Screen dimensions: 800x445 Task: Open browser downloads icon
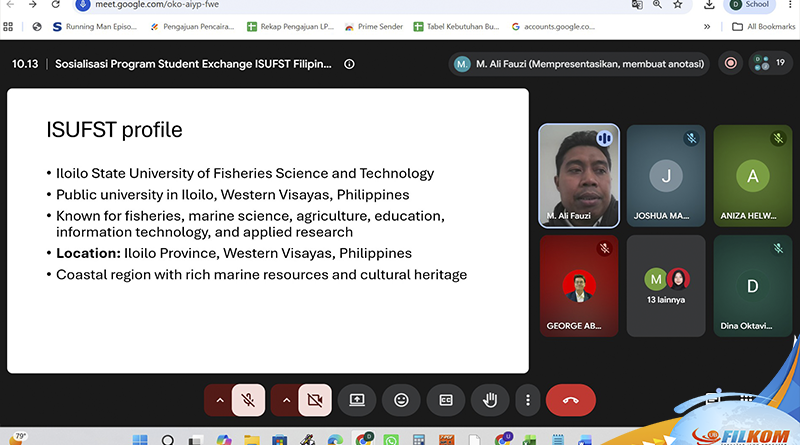tap(709, 5)
